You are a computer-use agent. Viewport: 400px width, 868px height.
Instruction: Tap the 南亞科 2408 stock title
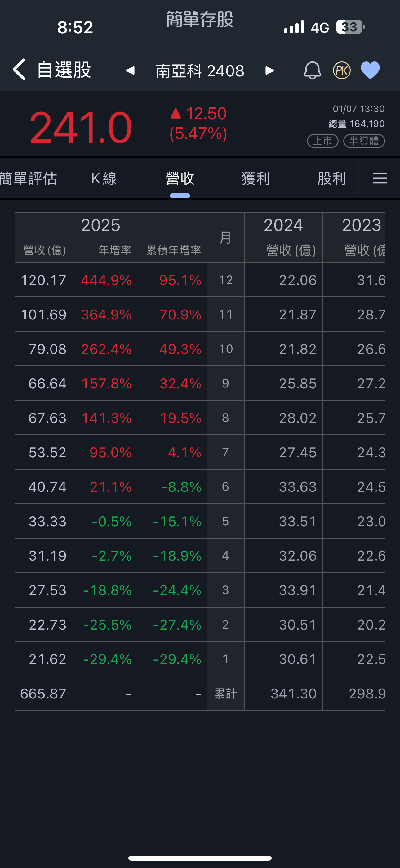200,71
